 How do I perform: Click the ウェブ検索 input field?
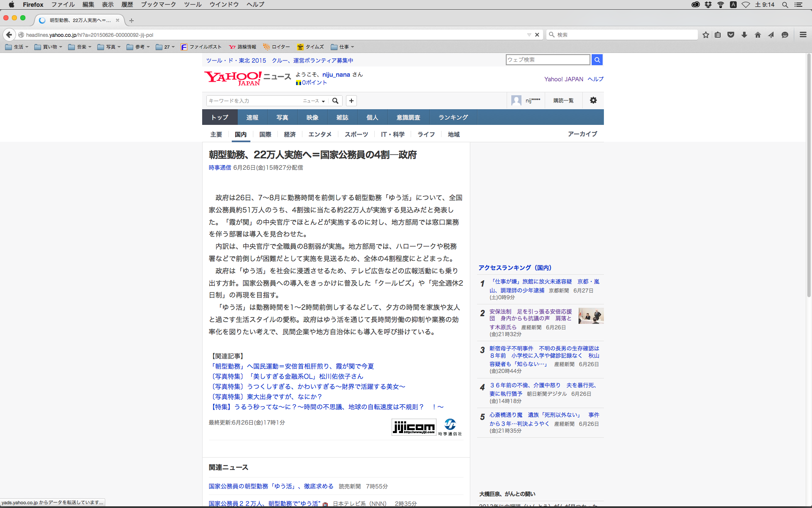547,60
